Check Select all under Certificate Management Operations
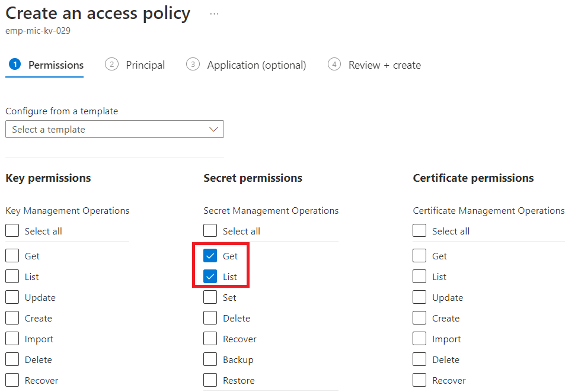Viewport: 578px width, 392px height. [420, 231]
